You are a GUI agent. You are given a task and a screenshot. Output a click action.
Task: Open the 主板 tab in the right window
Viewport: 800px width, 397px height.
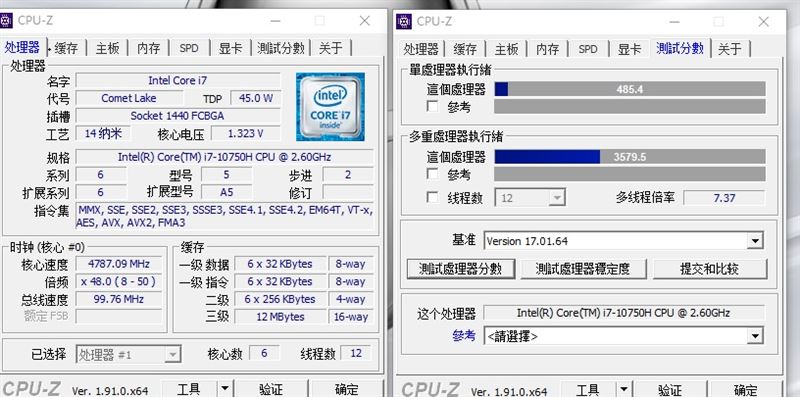(x=507, y=48)
